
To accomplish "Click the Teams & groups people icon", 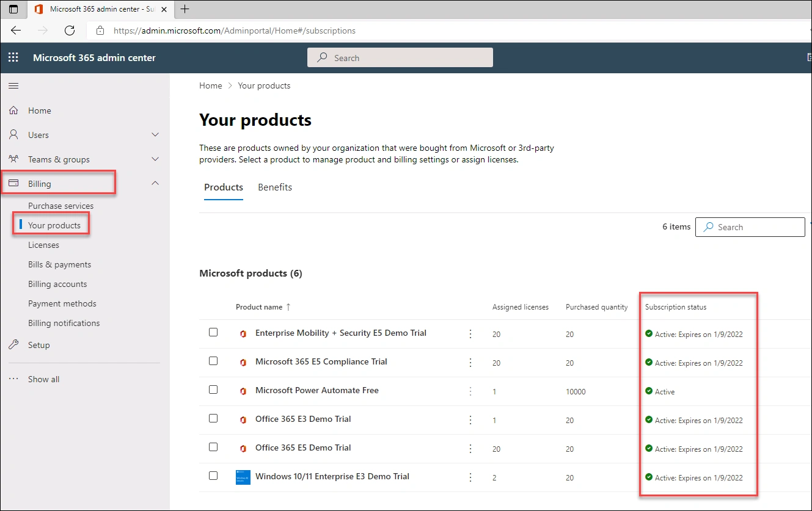I will coord(13,159).
